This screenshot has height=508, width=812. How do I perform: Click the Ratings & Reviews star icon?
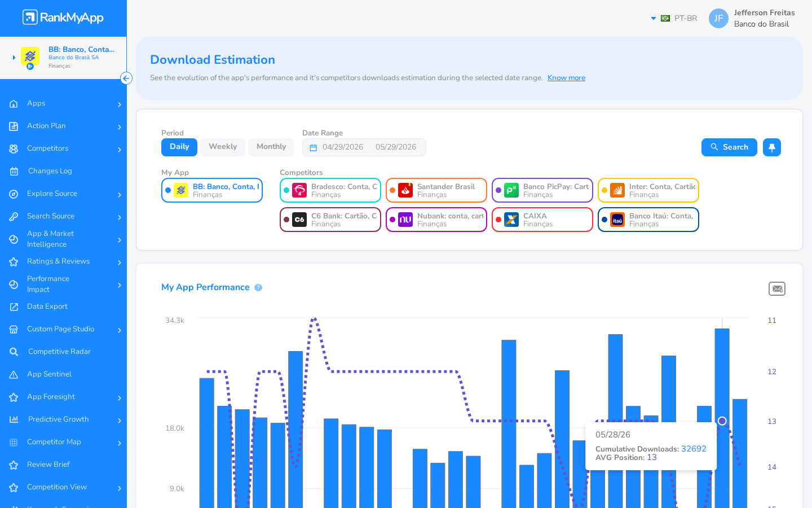(x=14, y=262)
